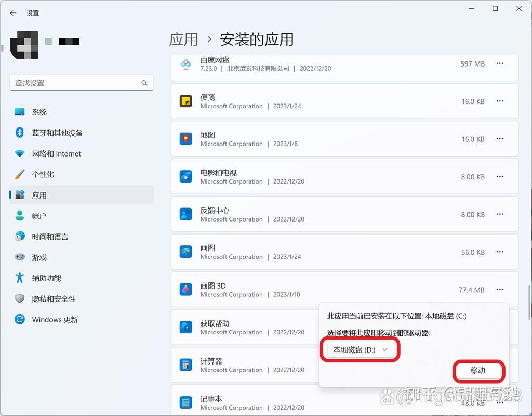The image size is (532, 416).
Task: Maximize the 设置 window
Action: [x=495, y=8]
